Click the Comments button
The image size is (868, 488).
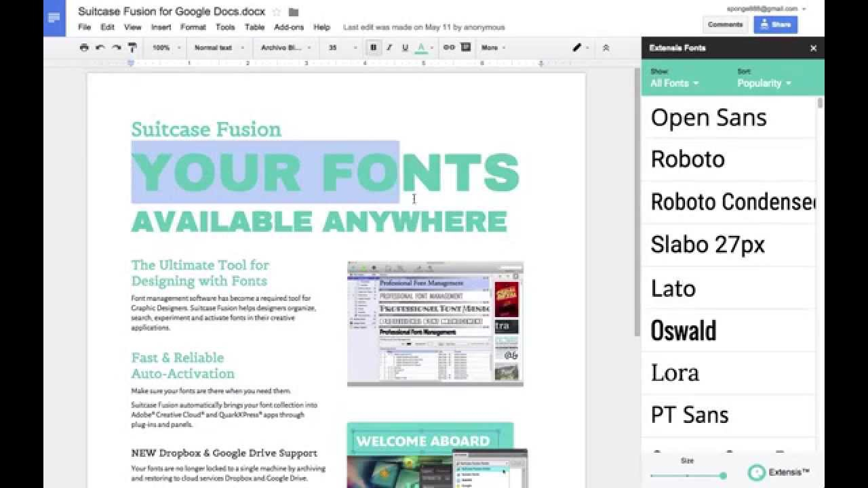pyautogui.click(x=725, y=24)
